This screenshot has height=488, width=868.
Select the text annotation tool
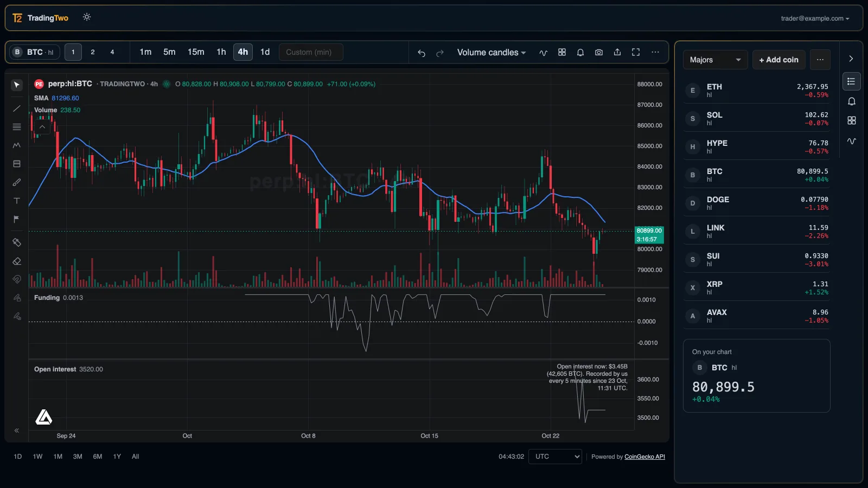click(17, 201)
